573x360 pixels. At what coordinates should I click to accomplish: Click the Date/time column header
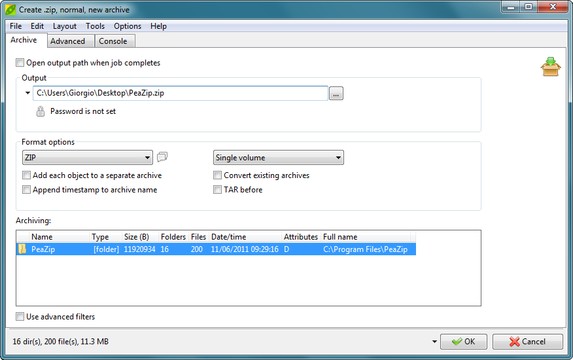tap(246, 237)
